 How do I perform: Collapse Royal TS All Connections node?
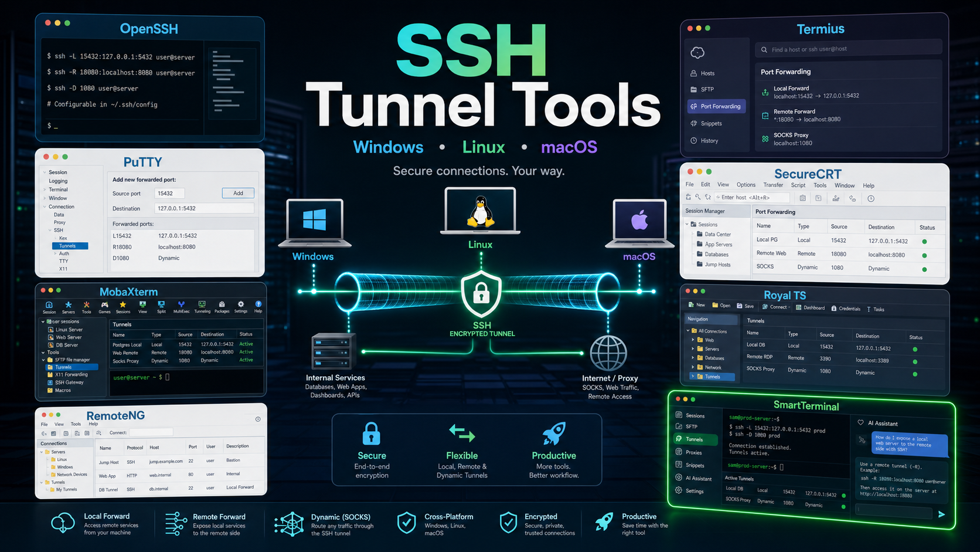tap(688, 331)
